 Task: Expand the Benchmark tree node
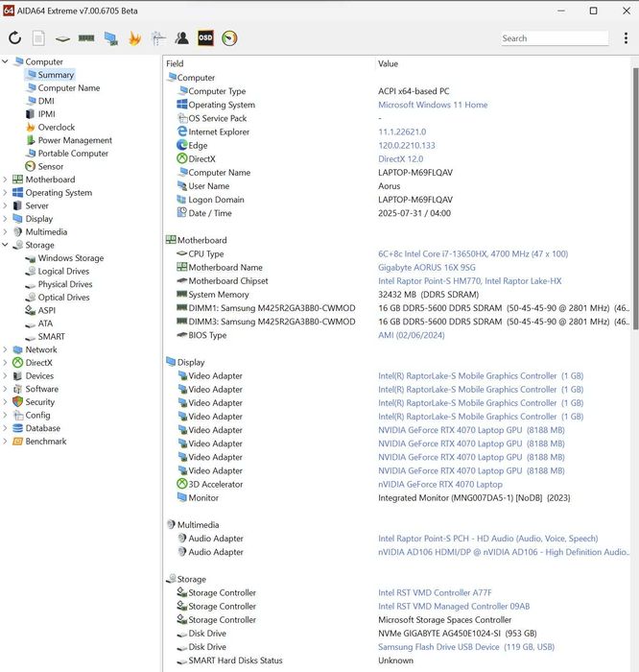(5, 442)
